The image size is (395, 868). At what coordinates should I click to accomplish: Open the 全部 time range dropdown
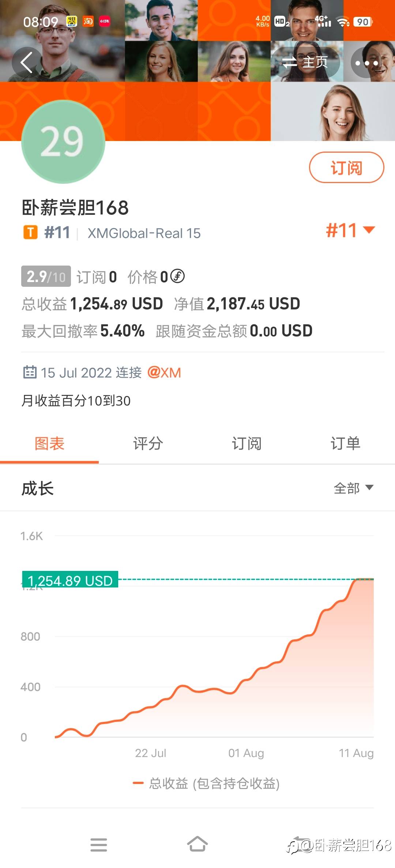pos(353,488)
